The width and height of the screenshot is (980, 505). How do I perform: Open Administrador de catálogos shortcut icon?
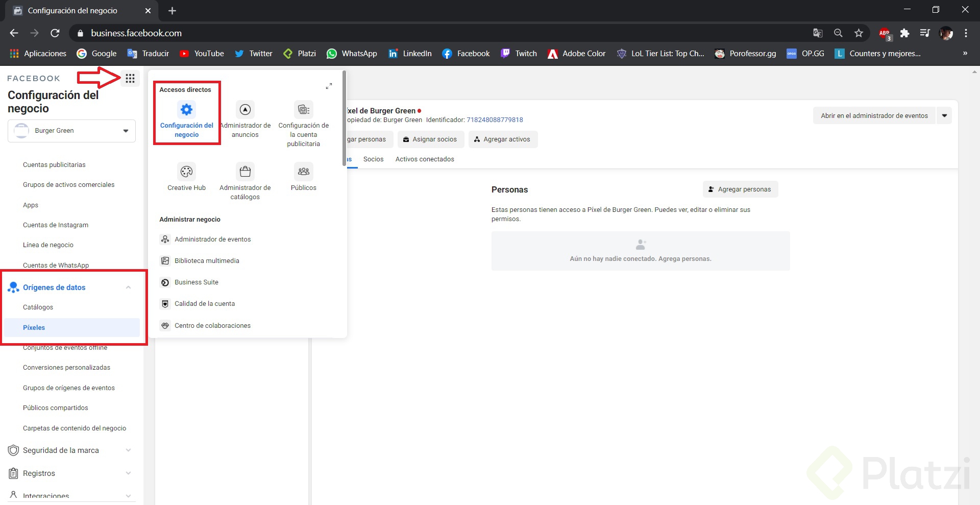coord(245,172)
